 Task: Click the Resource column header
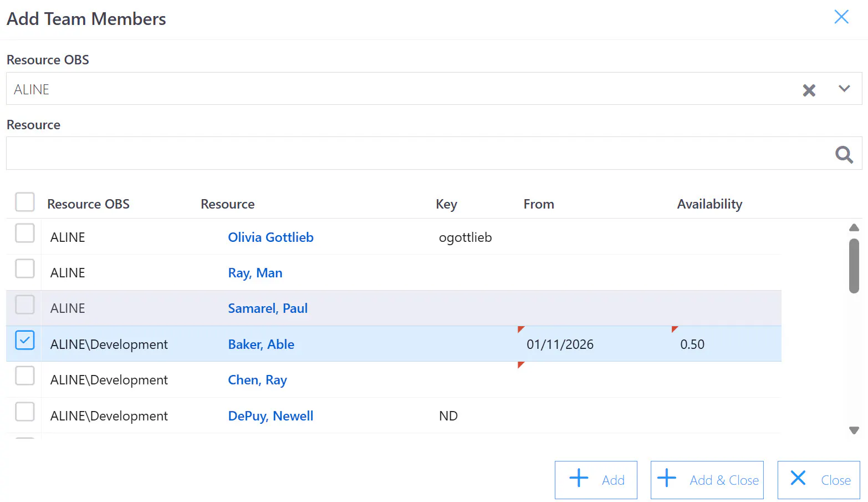[x=228, y=204]
